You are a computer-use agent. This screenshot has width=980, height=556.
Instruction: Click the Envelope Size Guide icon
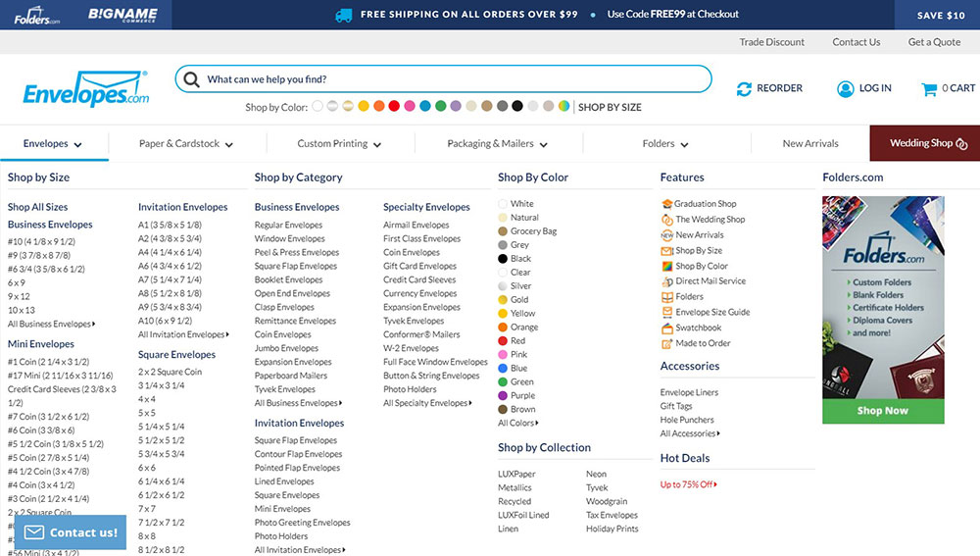pos(667,312)
